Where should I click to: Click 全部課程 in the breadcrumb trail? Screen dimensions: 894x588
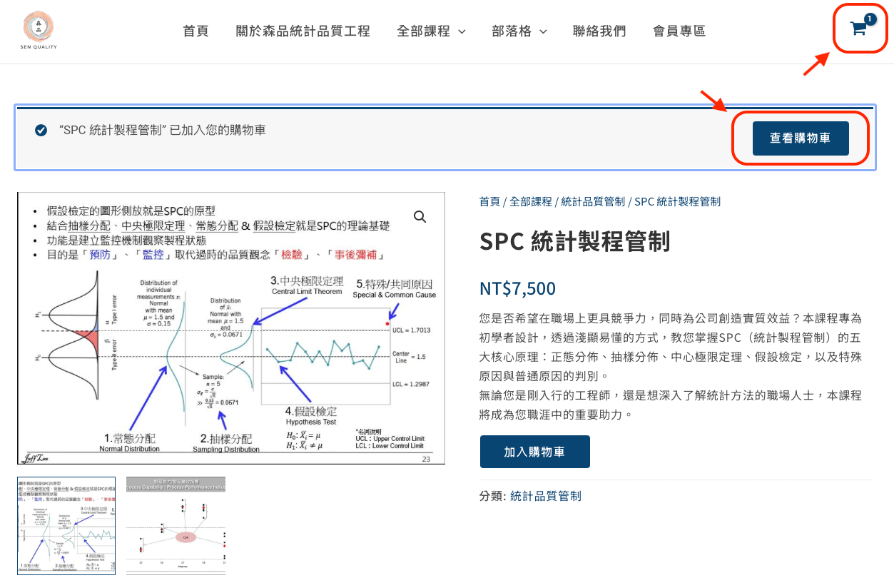coord(532,201)
